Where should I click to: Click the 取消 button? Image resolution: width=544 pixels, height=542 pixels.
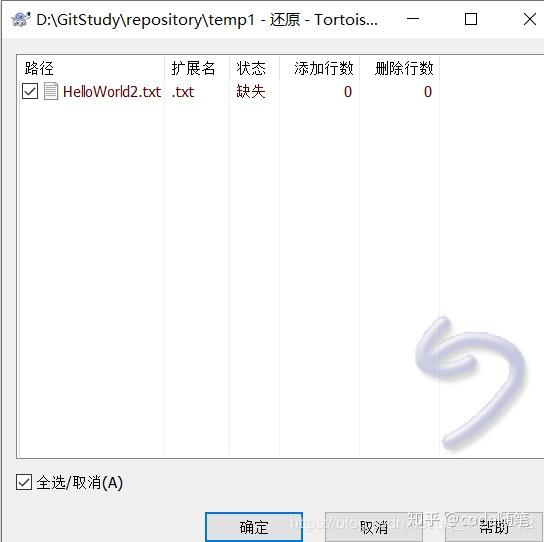tap(373, 527)
